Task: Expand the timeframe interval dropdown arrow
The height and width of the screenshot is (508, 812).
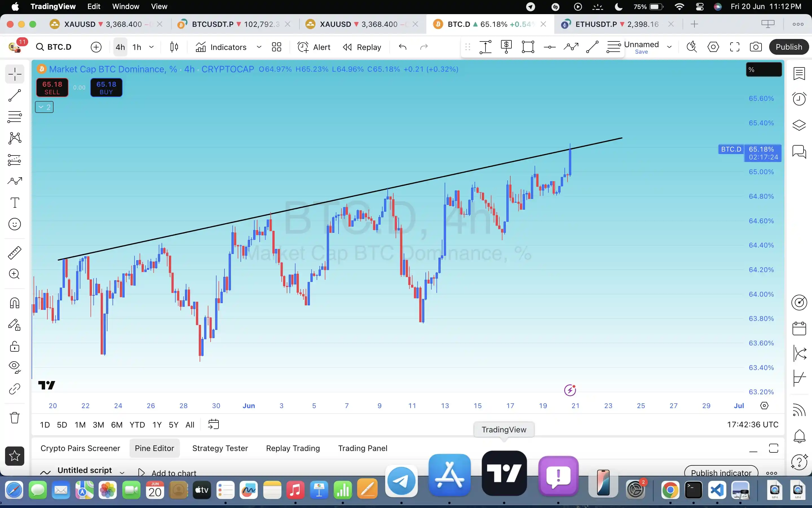Action: coord(151,47)
